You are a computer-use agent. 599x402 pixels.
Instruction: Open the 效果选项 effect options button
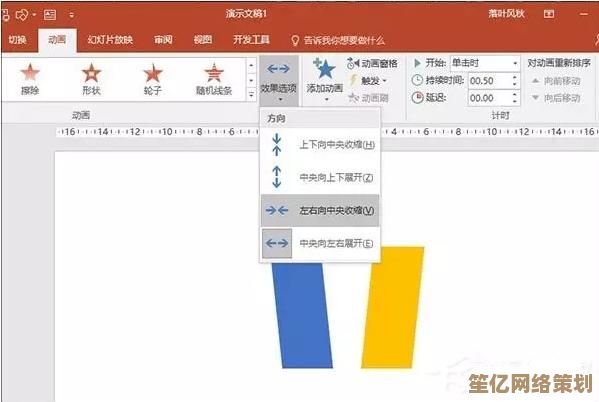[278, 81]
